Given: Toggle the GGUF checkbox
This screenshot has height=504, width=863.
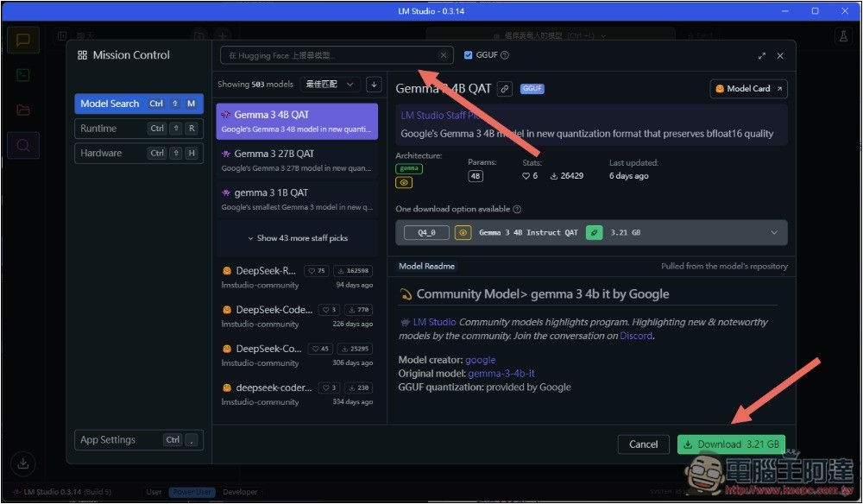Looking at the screenshot, I should point(469,55).
